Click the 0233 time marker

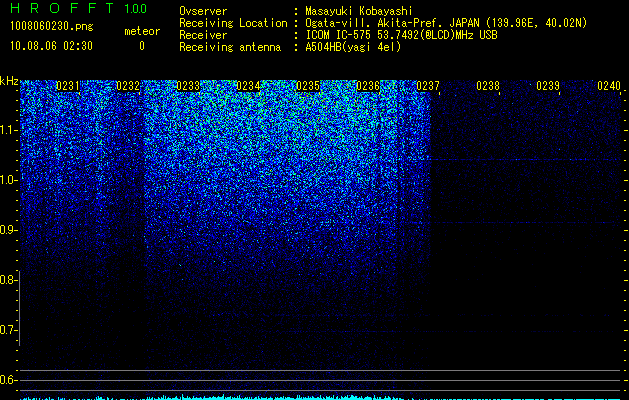click(188, 86)
